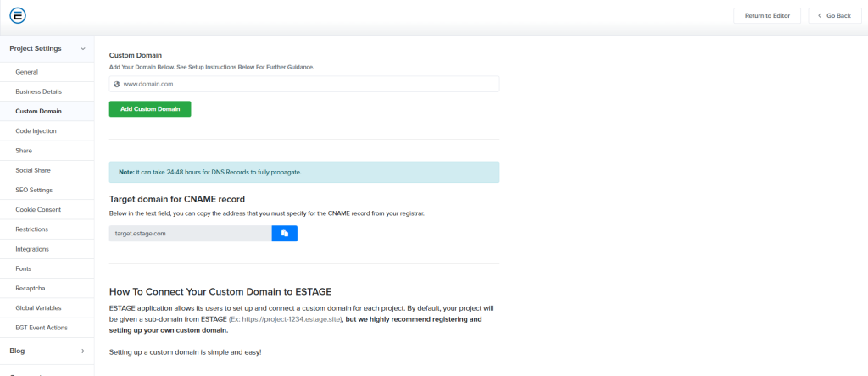Open Fonts settings

click(47, 268)
